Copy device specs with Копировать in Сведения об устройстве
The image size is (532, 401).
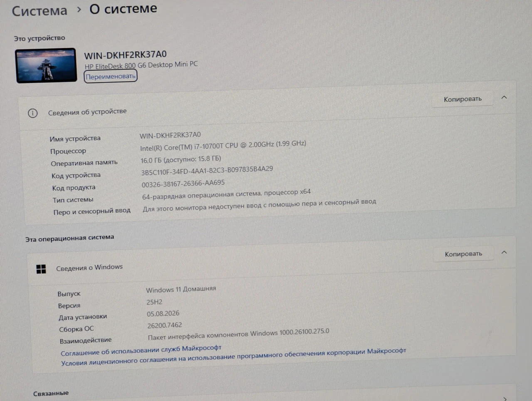coord(463,99)
